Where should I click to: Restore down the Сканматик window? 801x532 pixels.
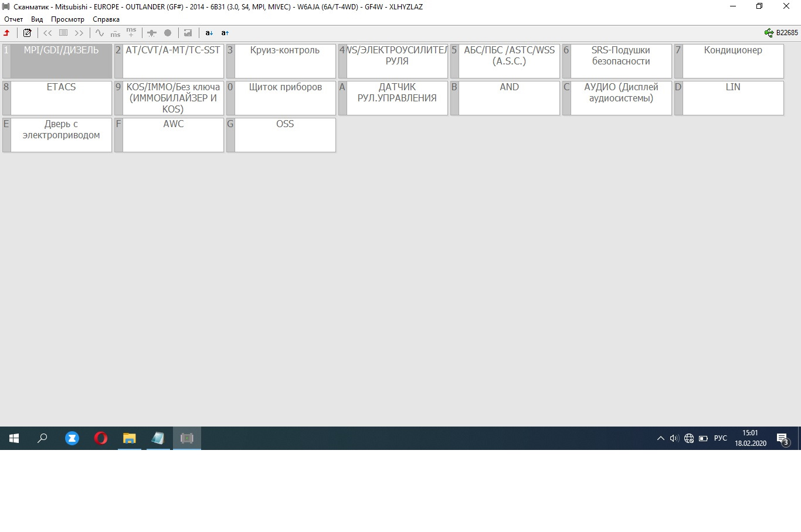point(759,6)
